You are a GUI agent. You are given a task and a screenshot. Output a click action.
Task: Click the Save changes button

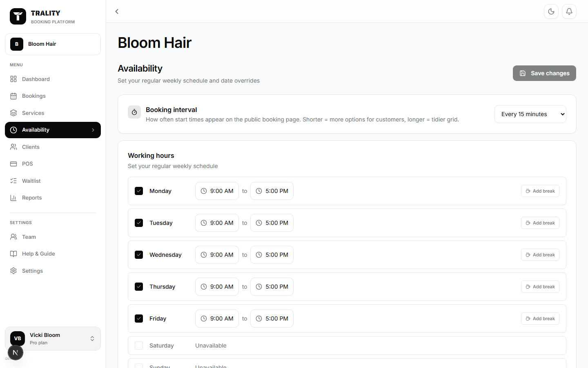[x=544, y=73]
